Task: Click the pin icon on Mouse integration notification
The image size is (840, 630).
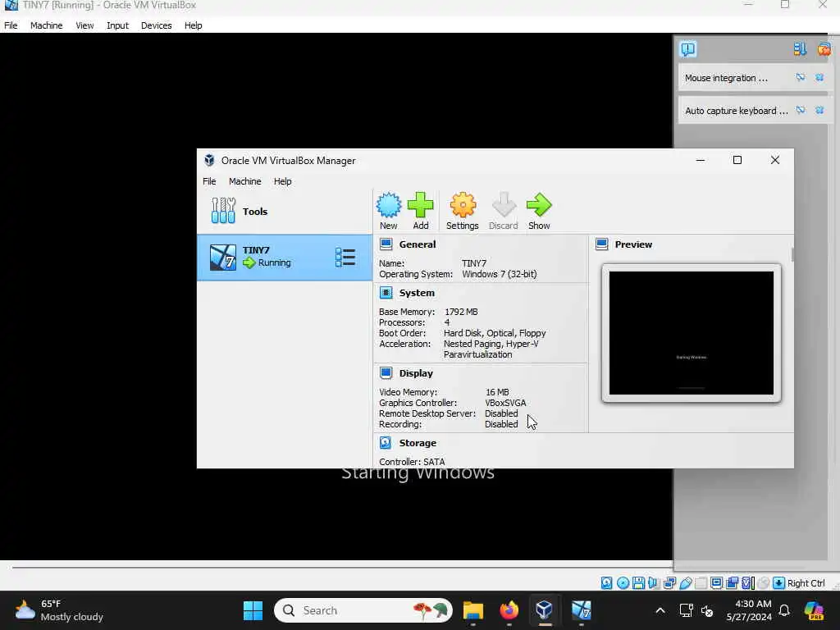Action: tap(801, 78)
